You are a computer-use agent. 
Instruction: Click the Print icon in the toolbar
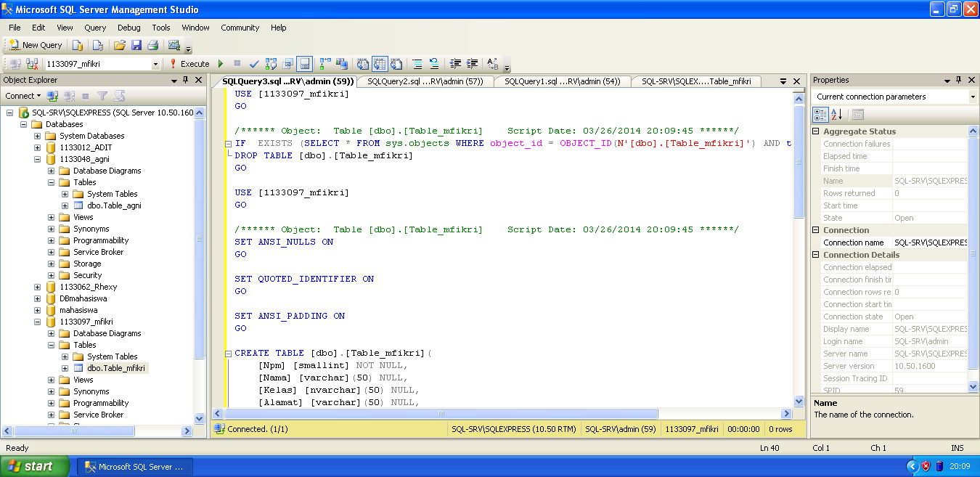152,45
